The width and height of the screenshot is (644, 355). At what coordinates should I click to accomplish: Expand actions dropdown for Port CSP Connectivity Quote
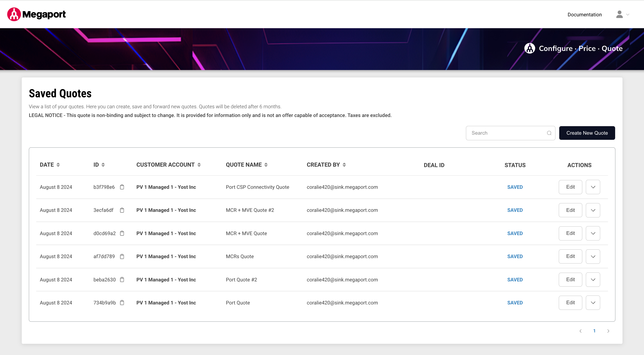click(x=593, y=187)
